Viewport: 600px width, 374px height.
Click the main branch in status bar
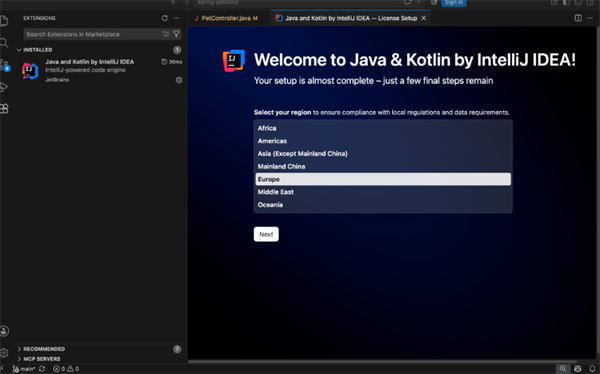coord(24,369)
